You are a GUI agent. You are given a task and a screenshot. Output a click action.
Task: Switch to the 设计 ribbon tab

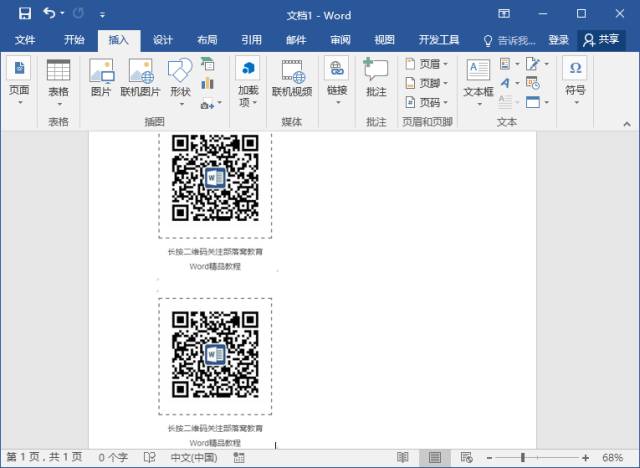[163, 40]
